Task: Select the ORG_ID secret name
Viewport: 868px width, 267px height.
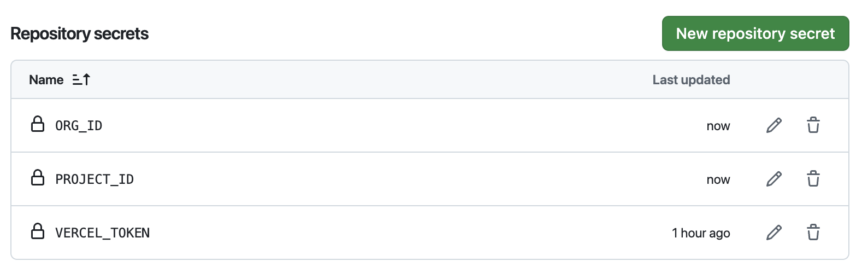Action: pos(79,126)
